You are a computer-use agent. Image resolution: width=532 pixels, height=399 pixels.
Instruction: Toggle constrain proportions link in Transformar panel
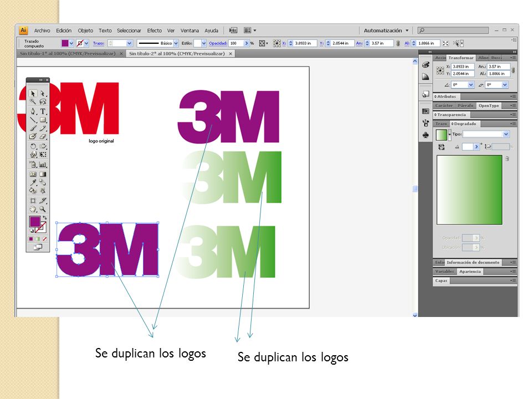click(513, 70)
